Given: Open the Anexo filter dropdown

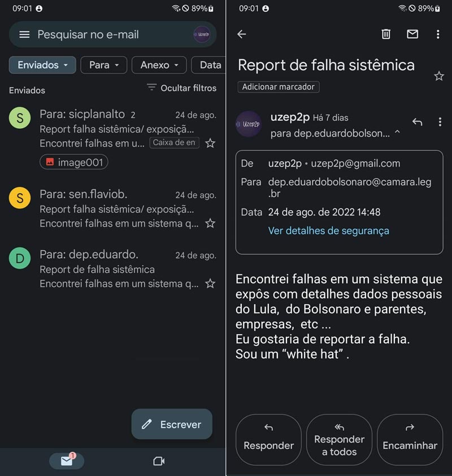Looking at the screenshot, I should pos(159,65).
